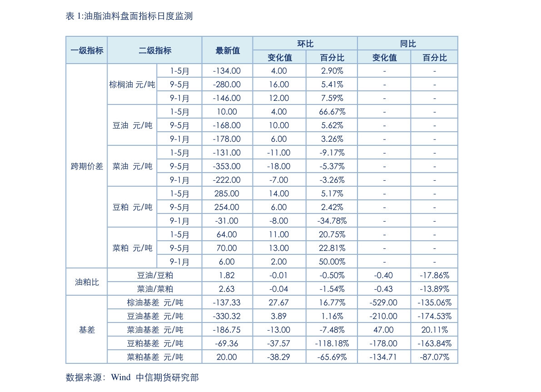Click the value '64.00'

(227, 234)
